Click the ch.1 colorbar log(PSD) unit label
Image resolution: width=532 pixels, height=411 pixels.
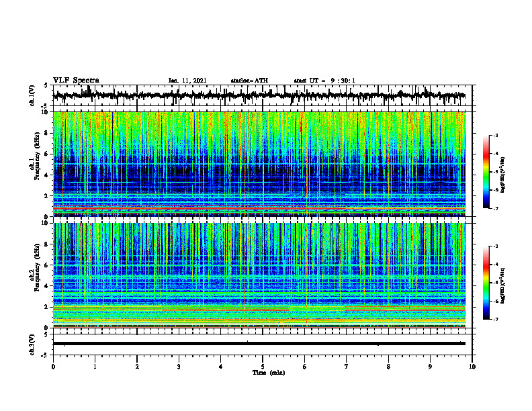click(503, 175)
